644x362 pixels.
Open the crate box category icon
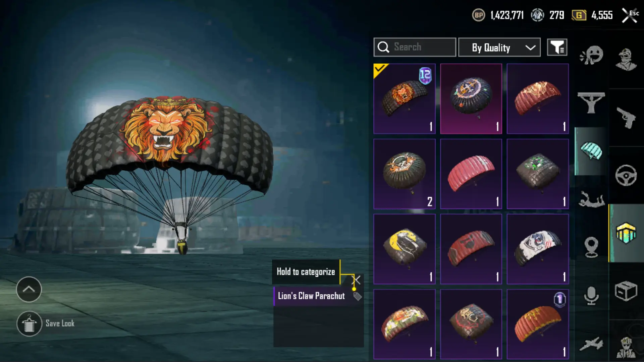pyautogui.click(x=626, y=291)
